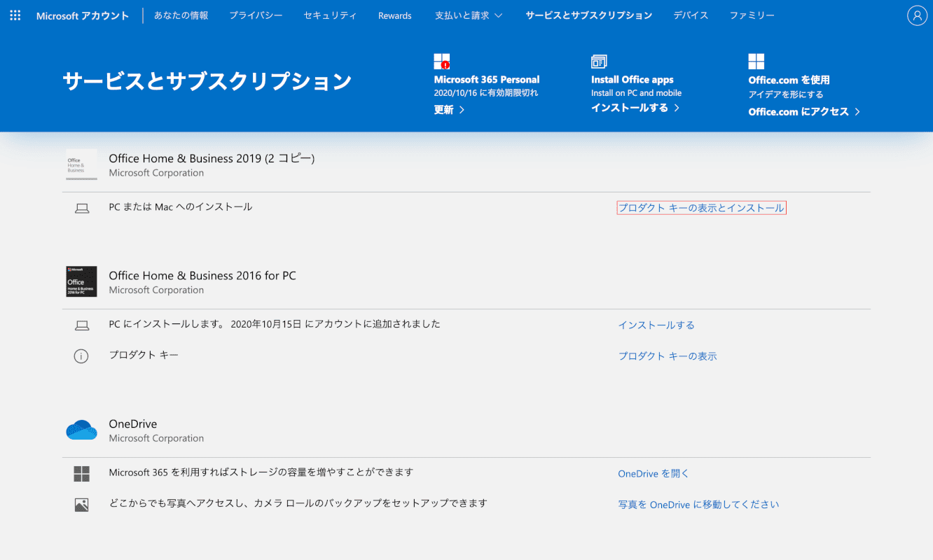Click the photo icon in the OneDrive row

[82, 505]
